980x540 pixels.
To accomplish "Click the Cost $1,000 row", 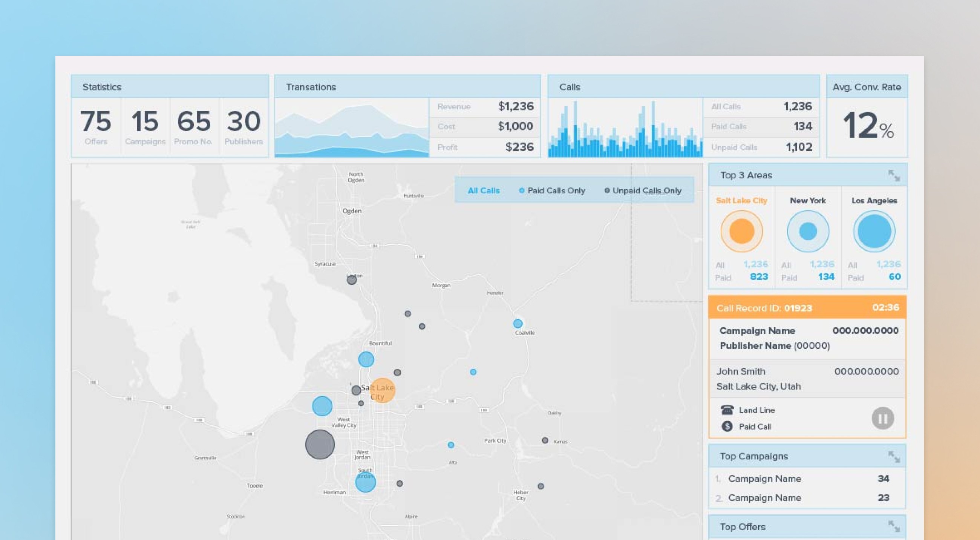I will click(485, 126).
